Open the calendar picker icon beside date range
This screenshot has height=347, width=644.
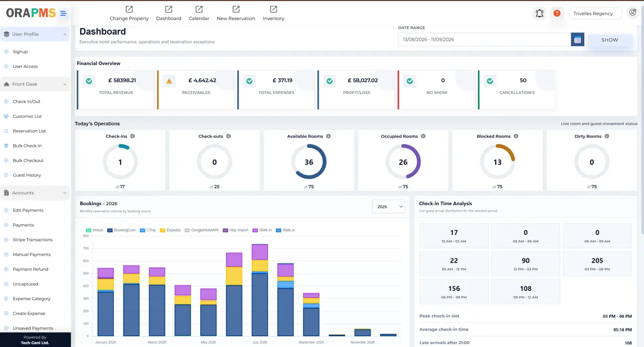pos(578,40)
